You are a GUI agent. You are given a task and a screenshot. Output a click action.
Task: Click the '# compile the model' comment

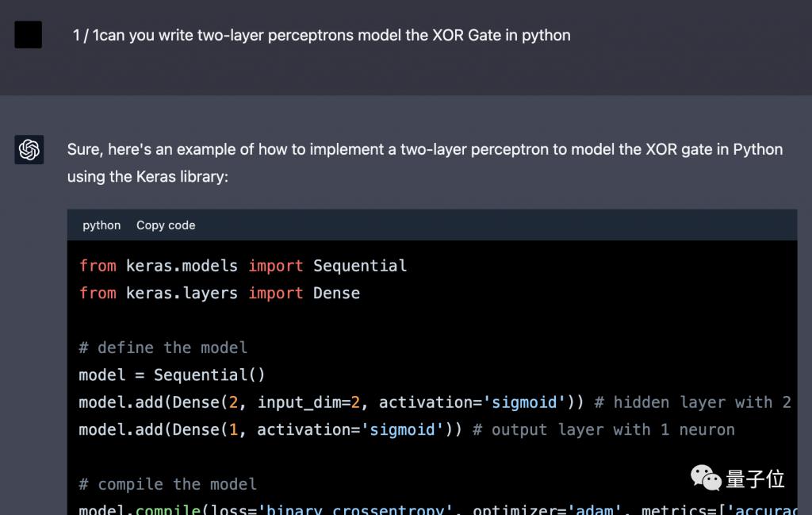(167, 484)
